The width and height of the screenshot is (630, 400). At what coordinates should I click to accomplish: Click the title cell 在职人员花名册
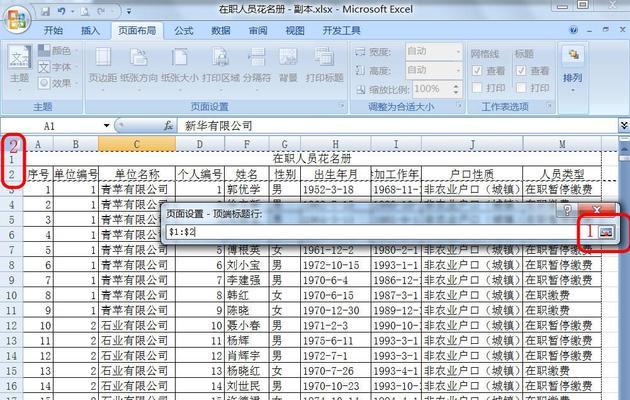(x=312, y=159)
